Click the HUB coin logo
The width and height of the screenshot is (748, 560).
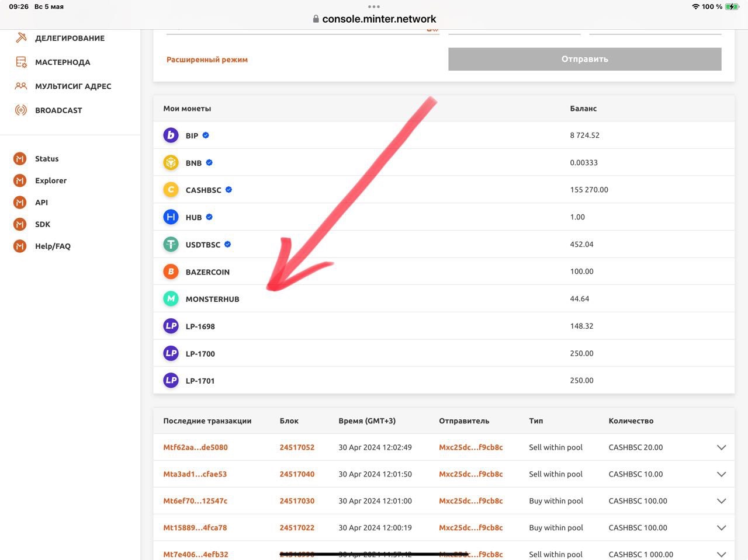171,217
